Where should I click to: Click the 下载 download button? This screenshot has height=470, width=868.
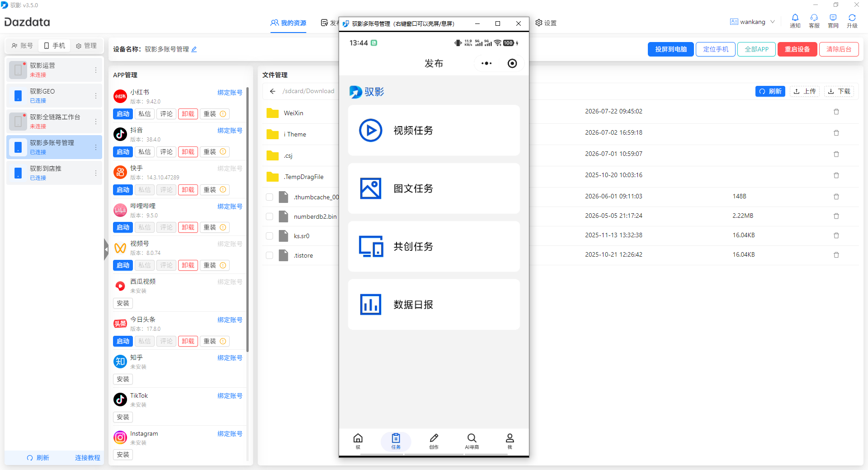coord(839,91)
